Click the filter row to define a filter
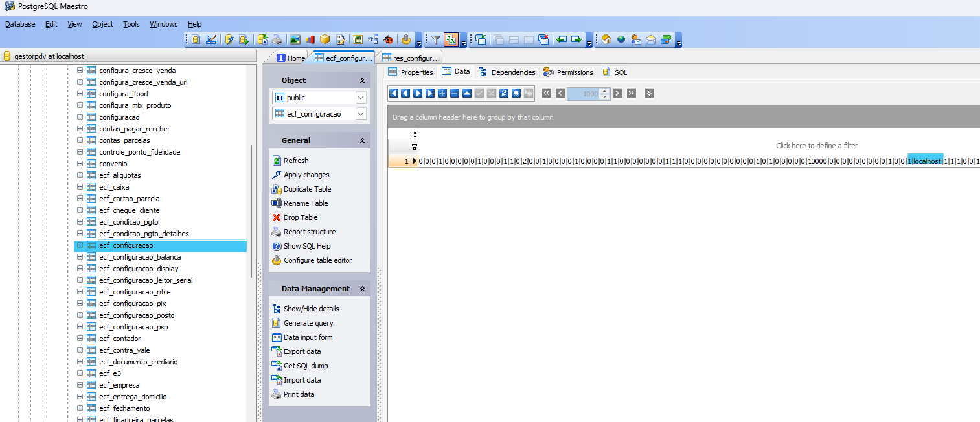 click(x=816, y=146)
